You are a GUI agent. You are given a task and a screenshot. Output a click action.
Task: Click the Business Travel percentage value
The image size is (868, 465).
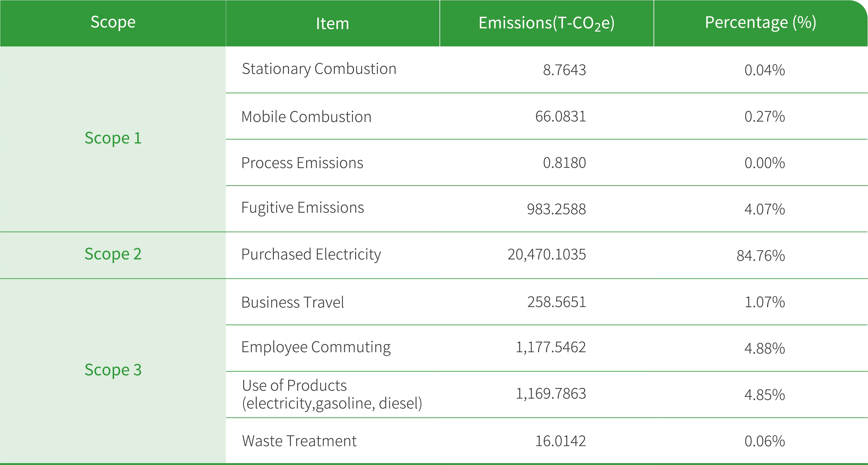click(x=764, y=302)
